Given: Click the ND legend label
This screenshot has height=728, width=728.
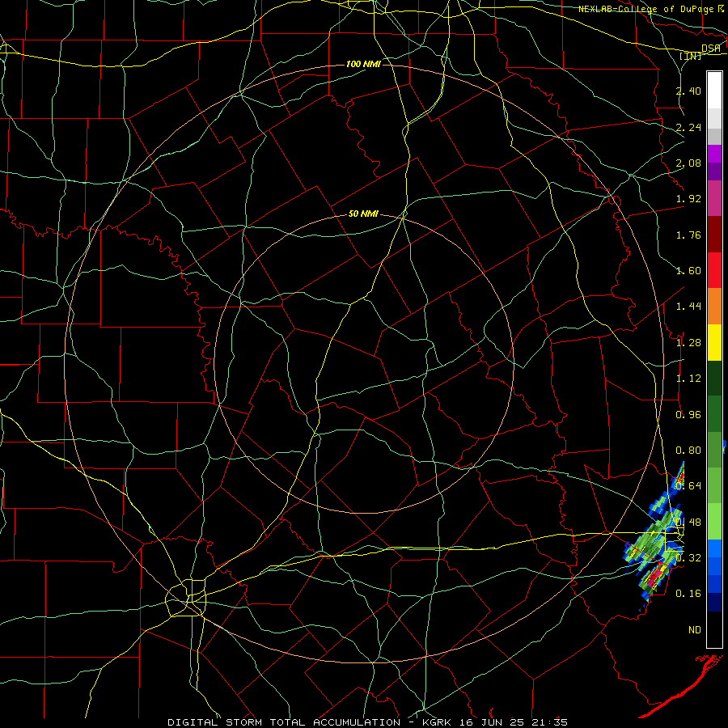Looking at the screenshot, I should pyautogui.click(x=695, y=630).
